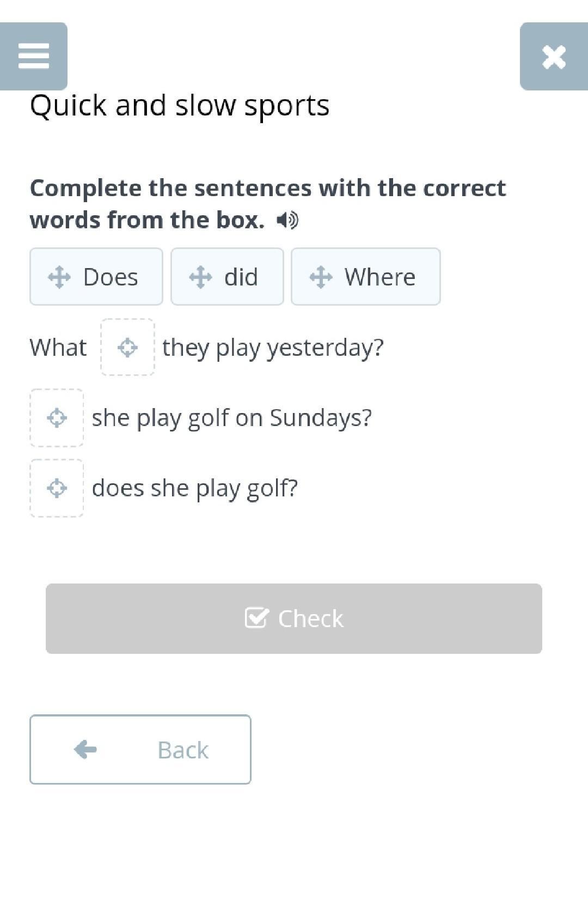Select the blank before "does she play golf?"
Screen dimensions: 588x905
pyautogui.click(x=57, y=488)
